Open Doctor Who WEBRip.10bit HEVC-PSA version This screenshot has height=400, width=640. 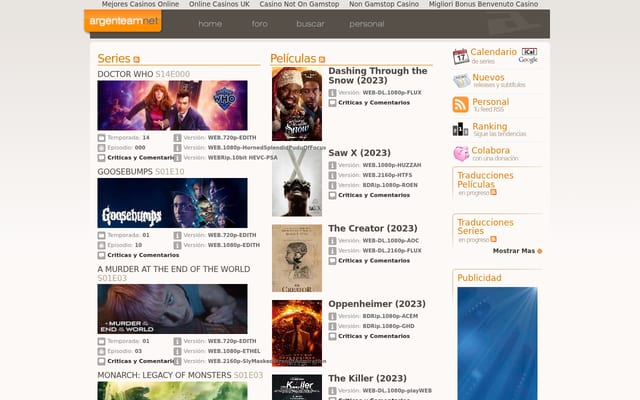(x=242, y=158)
